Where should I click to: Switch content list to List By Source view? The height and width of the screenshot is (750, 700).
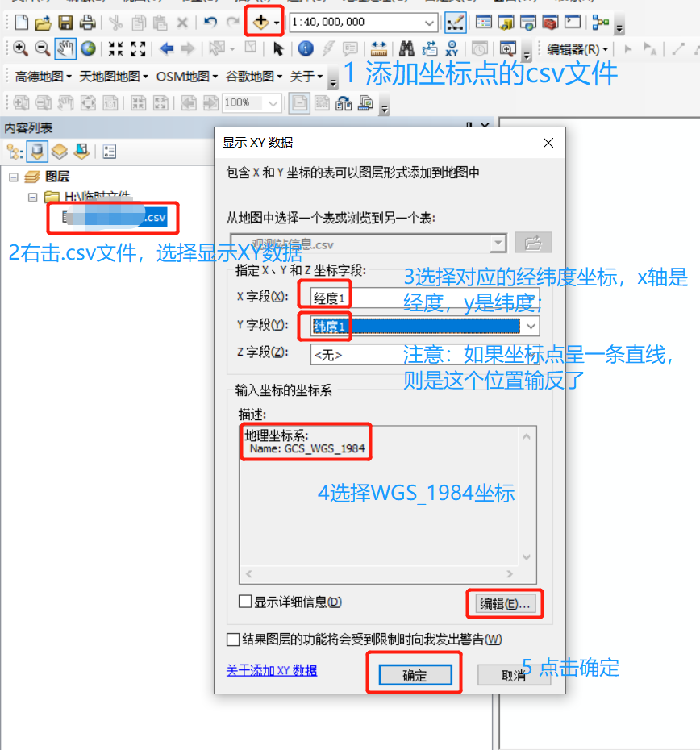click(x=37, y=152)
